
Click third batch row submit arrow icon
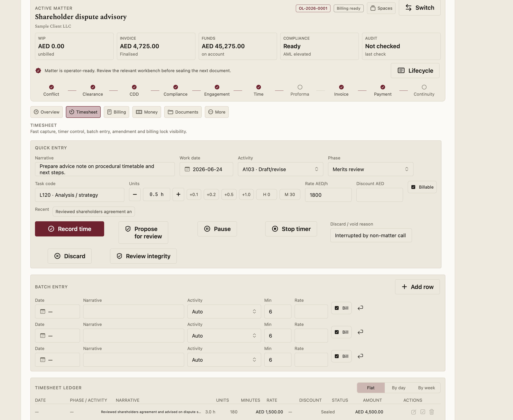click(360, 356)
